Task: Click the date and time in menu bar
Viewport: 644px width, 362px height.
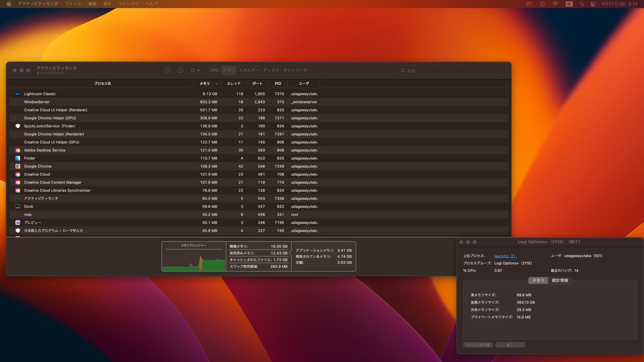Action: pos(619,4)
